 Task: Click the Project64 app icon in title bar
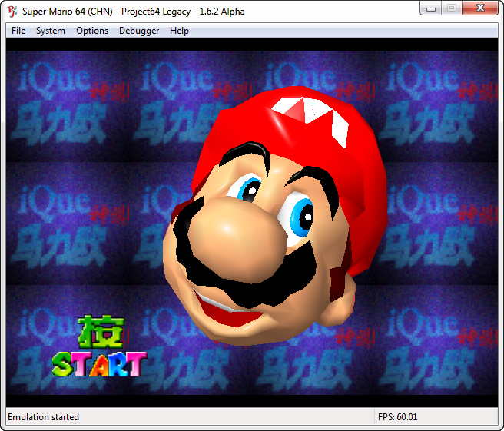pos(12,12)
